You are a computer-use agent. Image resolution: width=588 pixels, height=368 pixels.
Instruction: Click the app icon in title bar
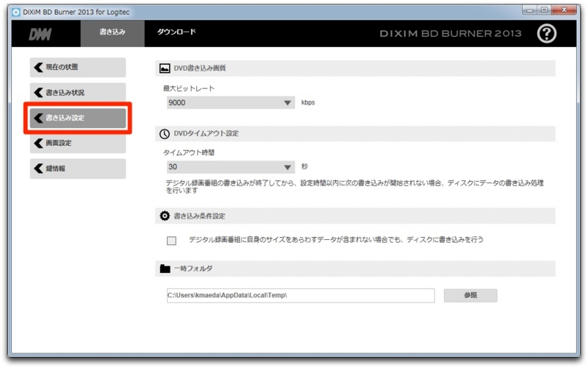point(16,12)
